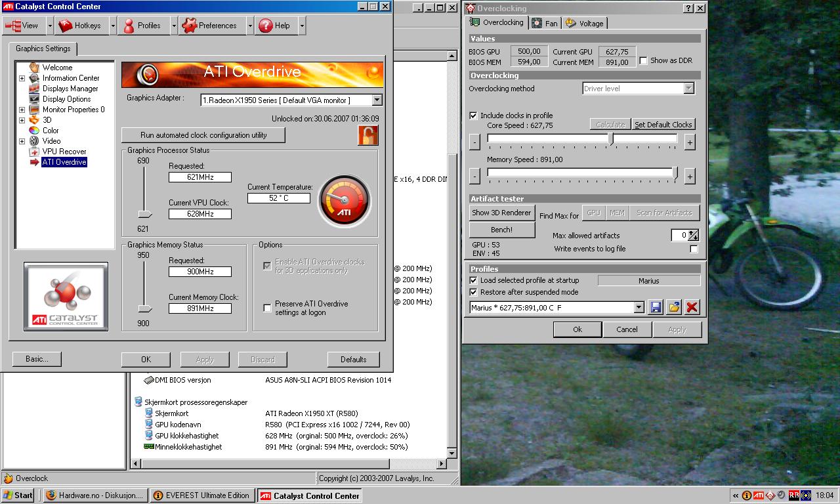Open the Marius profile dropdown list
Screen dimensions: 840x504
pos(639,307)
